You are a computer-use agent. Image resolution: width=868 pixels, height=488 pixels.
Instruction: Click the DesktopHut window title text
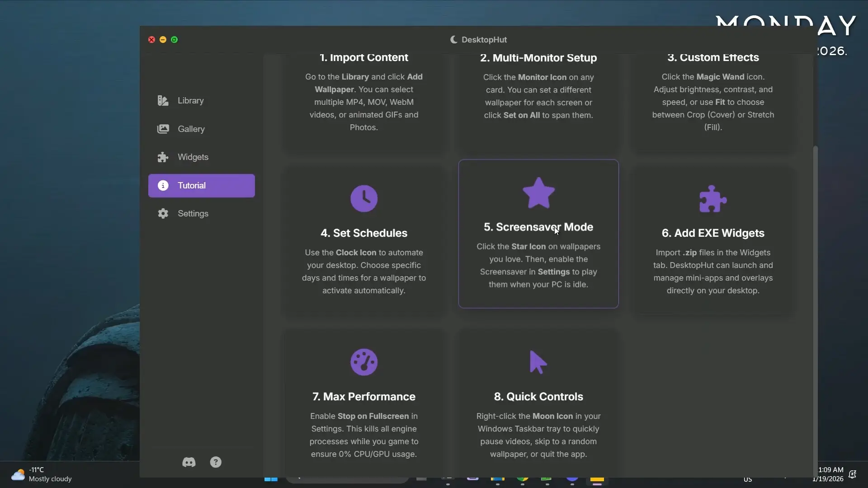[484, 40]
